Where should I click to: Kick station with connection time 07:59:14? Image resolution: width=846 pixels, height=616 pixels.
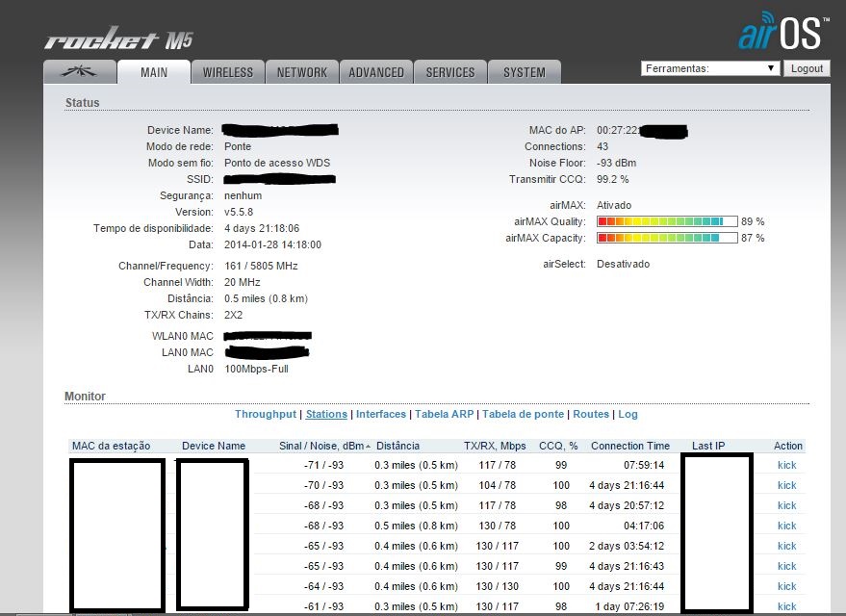point(786,465)
